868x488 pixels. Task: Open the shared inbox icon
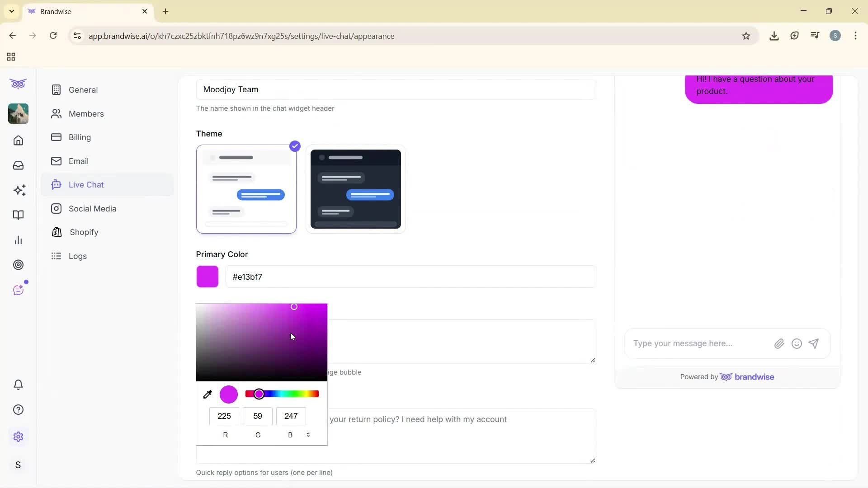point(18,165)
